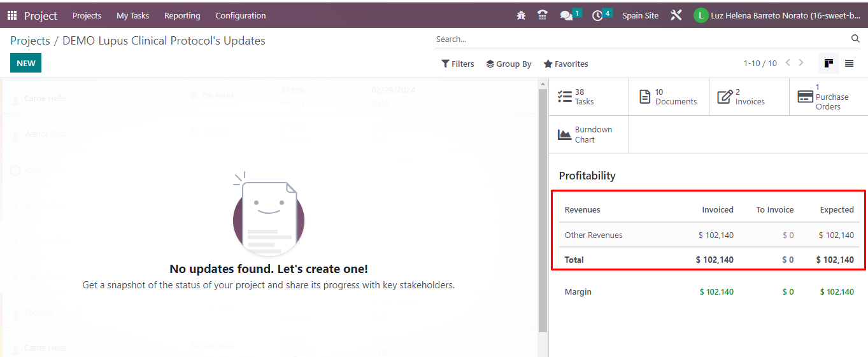Screen dimensions: 868x357
Task: Click the Project app title
Action: pos(41,15)
